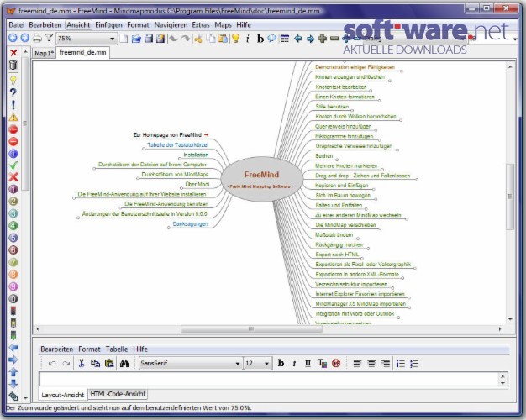Click the save disk icon
The width and height of the screenshot is (526, 420).
148,39
